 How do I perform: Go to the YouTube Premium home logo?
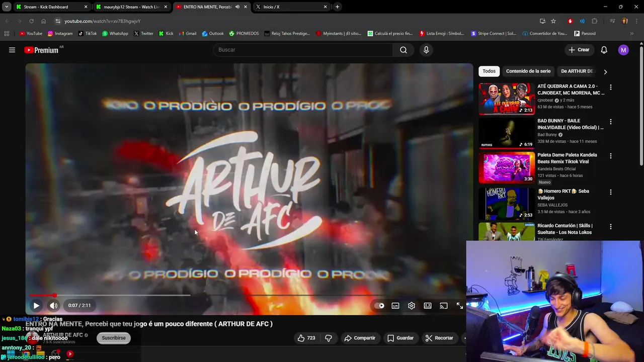point(41,50)
